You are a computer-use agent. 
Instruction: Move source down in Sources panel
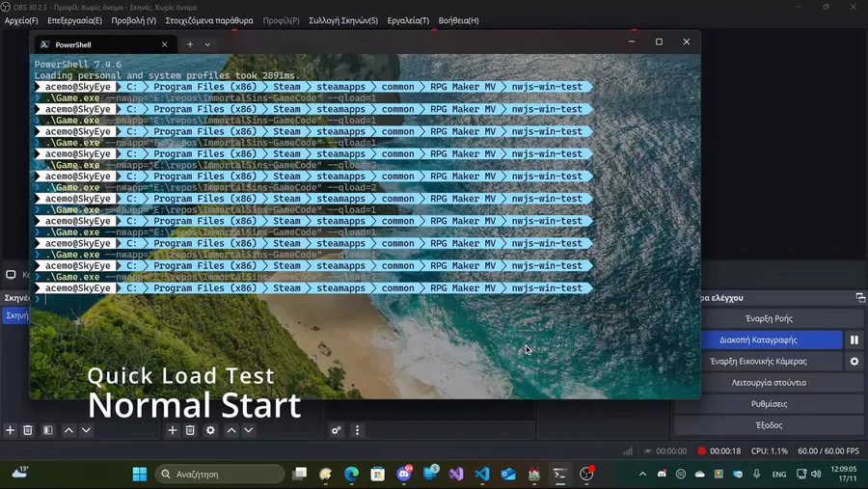coord(249,430)
